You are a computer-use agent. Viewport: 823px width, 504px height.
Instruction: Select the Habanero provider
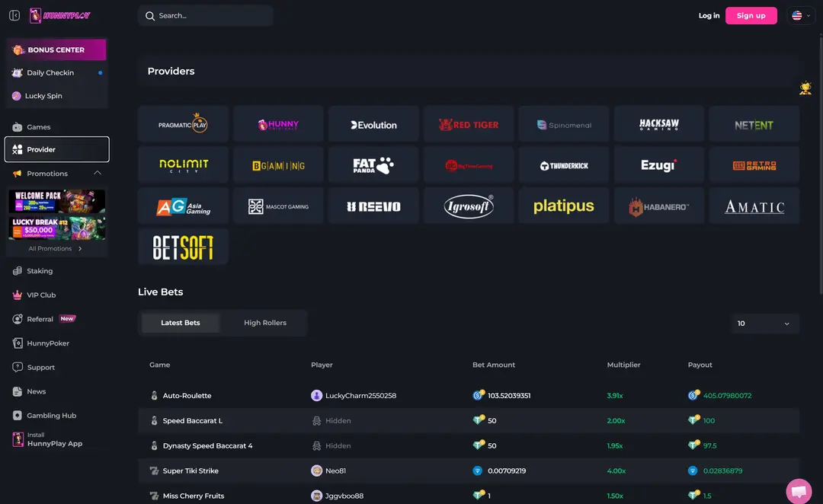[659, 206]
